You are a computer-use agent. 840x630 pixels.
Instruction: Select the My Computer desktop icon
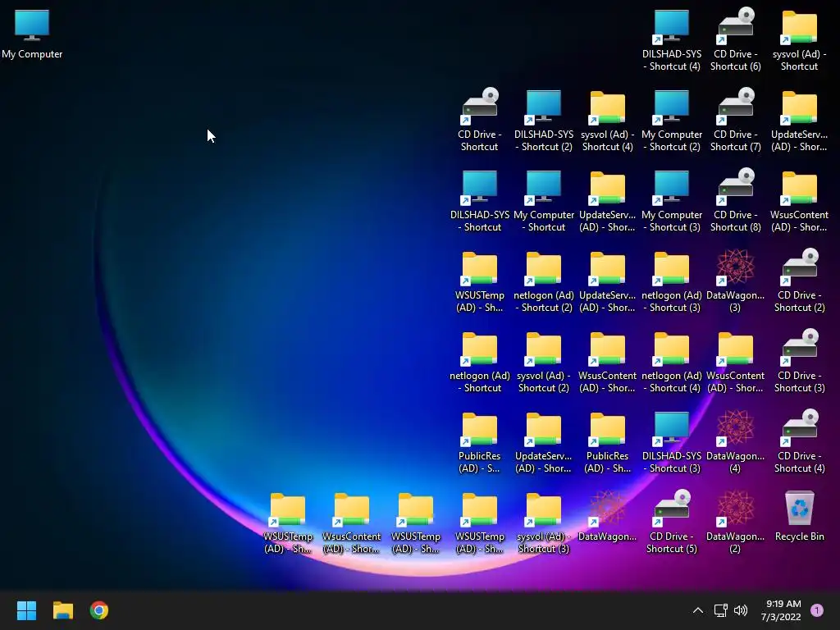(x=32, y=34)
